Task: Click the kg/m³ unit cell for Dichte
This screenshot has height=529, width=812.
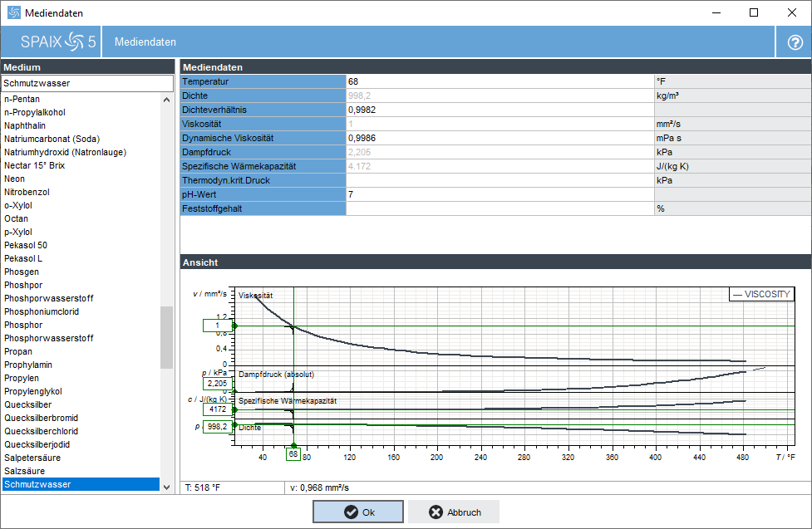Action: coord(732,96)
